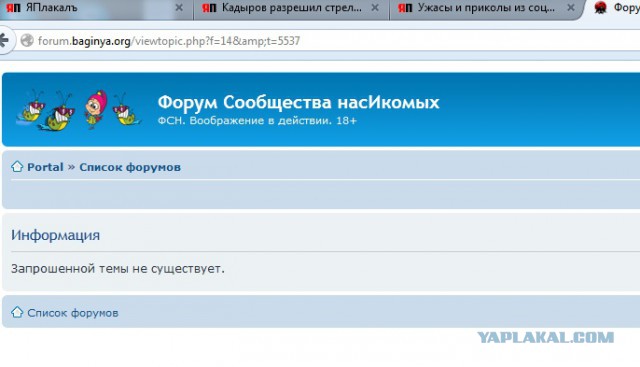This screenshot has width=640, height=367.
Task: Click the ФСН. Воображение в действии. 18+ subtitle
Action: tap(257, 120)
